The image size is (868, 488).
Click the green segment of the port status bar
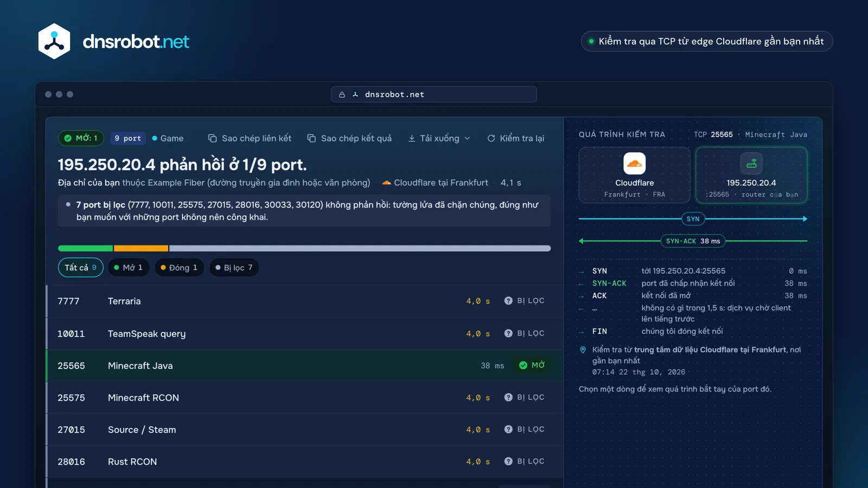[x=86, y=248]
